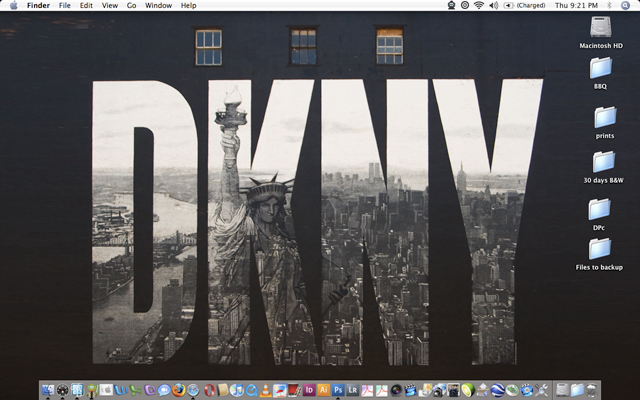The height and width of the screenshot is (400, 640).
Task: Launch Opera browser from the dock
Action: click(x=209, y=391)
